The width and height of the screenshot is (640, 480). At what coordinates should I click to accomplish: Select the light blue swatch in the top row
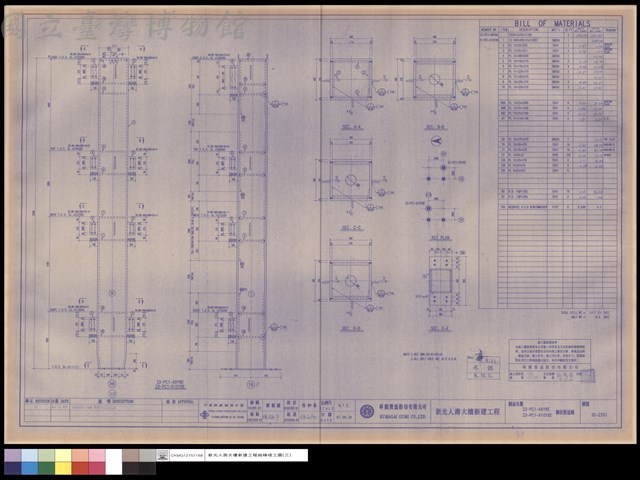(30, 456)
